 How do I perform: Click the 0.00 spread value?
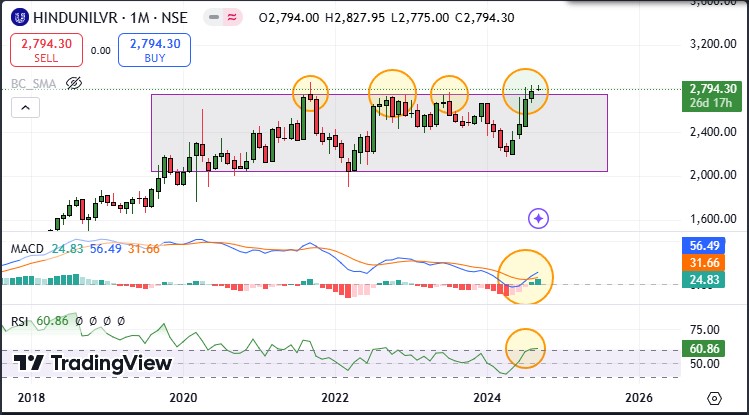[101, 51]
